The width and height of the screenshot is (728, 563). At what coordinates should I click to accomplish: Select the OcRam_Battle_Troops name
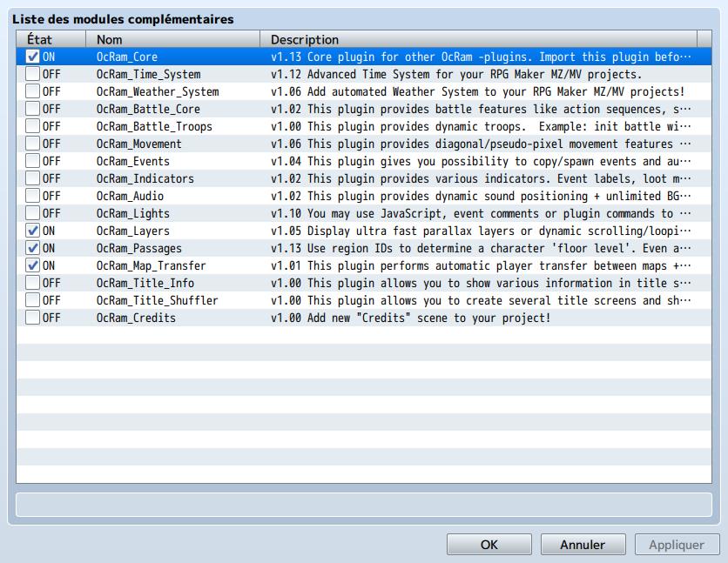coord(154,126)
